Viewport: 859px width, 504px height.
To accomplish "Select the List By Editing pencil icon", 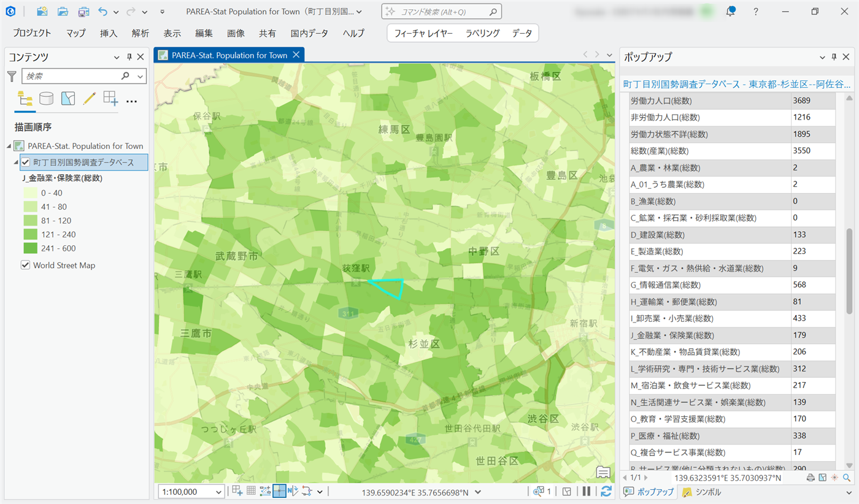I will pyautogui.click(x=89, y=98).
